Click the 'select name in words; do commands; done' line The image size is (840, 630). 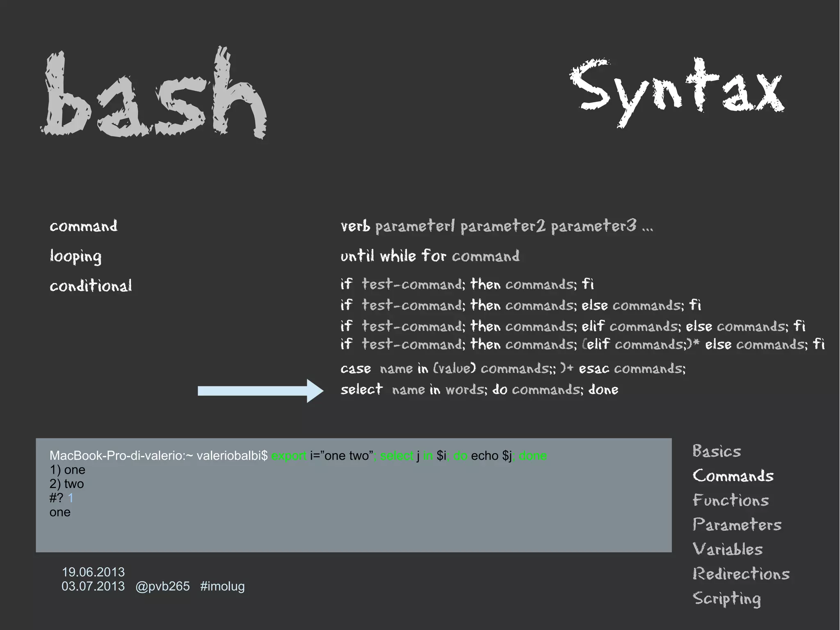(x=479, y=389)
